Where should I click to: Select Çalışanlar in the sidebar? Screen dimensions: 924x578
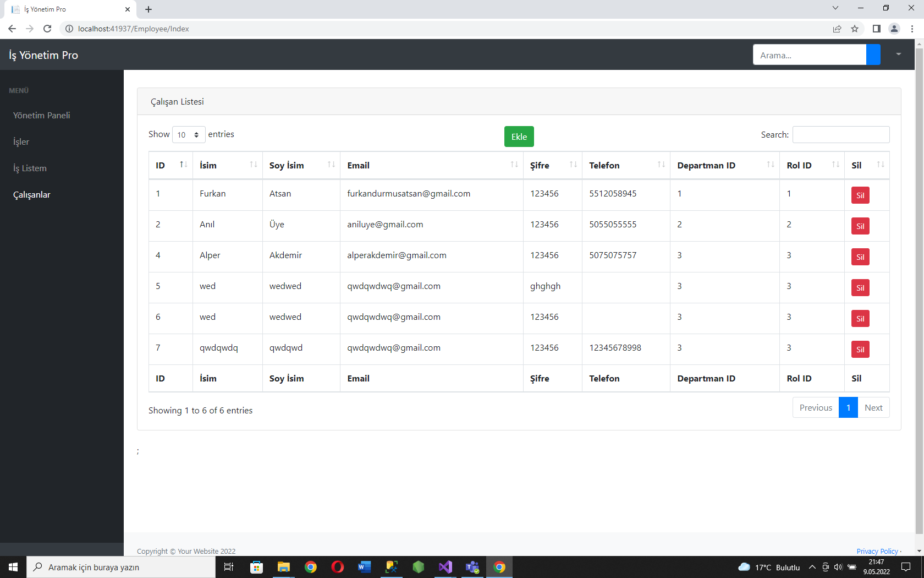pyautogui.click(x=32, y=194)
